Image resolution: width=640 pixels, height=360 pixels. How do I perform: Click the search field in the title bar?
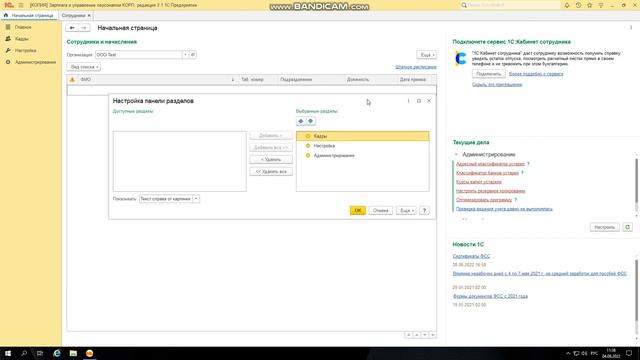tap(510, 5)
